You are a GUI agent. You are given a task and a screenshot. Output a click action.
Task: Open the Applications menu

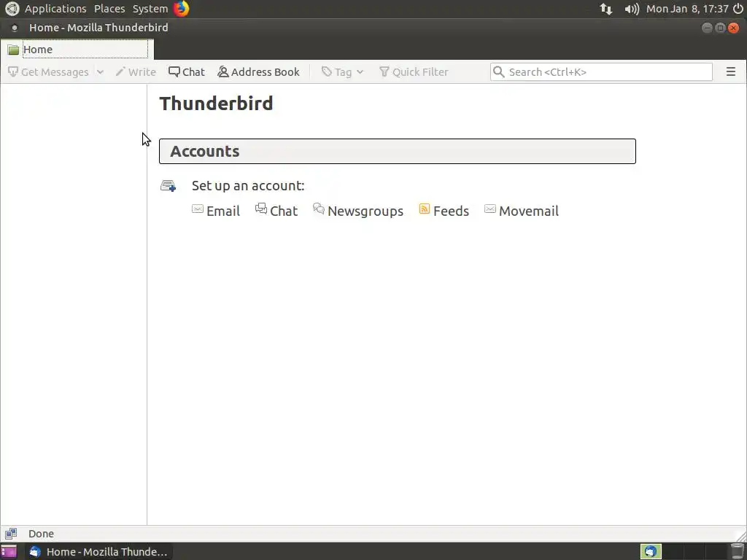(x=55, y=9)
